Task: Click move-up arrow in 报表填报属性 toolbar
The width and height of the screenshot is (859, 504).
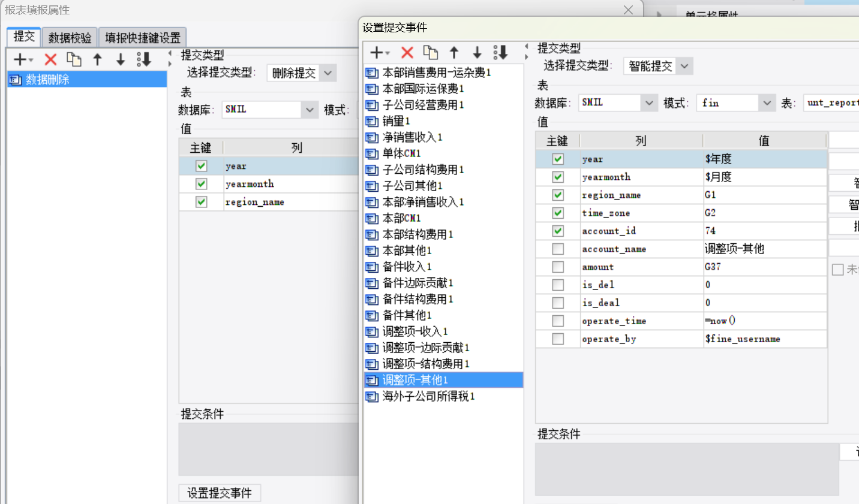Action: (x=97, y=59)
